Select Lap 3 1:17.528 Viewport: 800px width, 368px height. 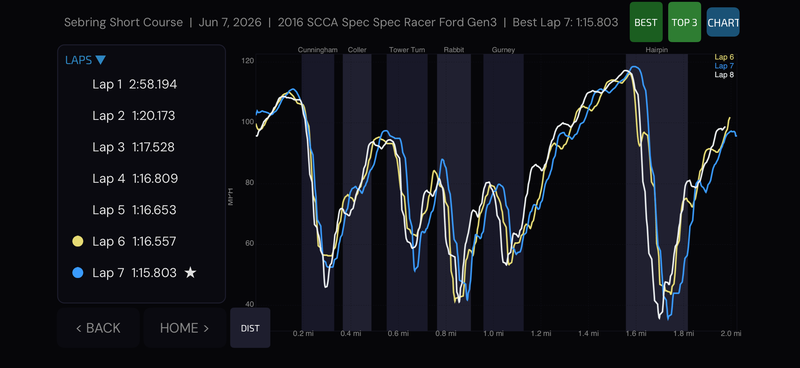point(133,147)
